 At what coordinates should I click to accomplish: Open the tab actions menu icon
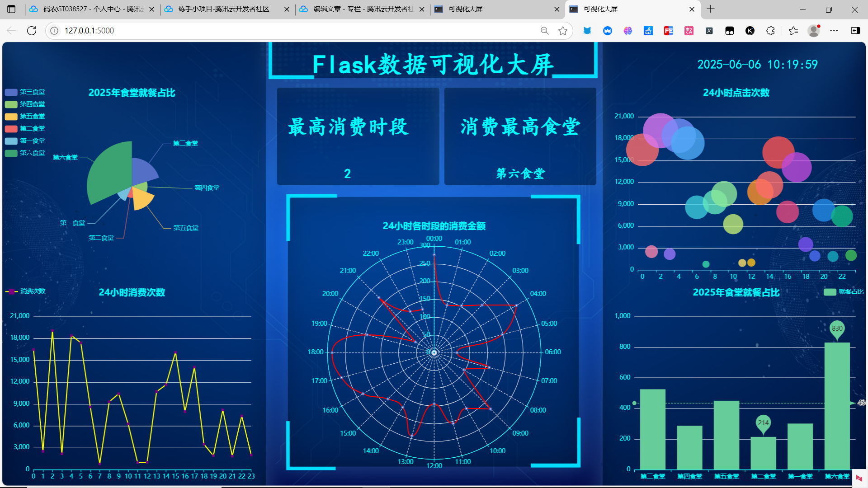click(11, 9)
